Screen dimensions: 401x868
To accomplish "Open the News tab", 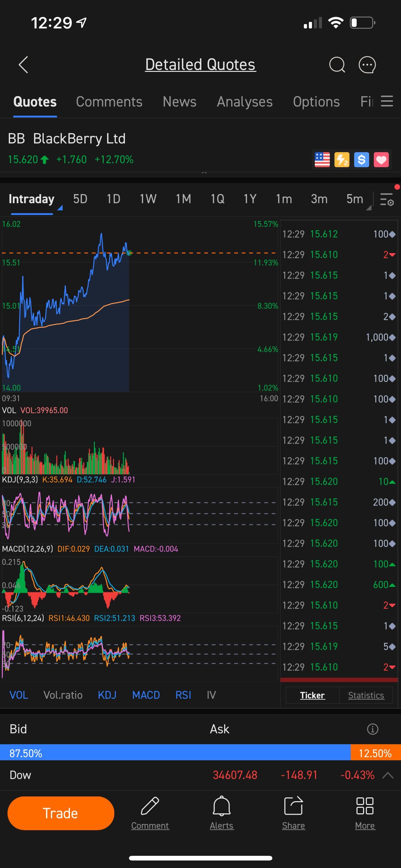I will click(x=180, y=102).
